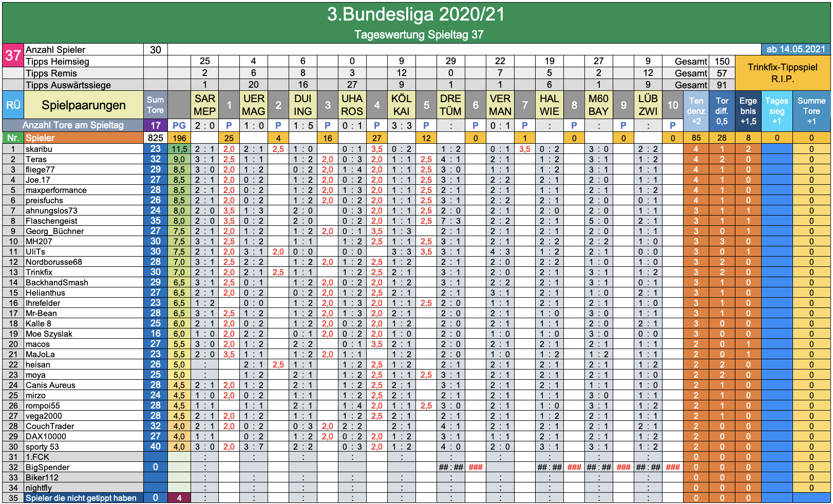The height and width of the screenshot is (504, 833).
Task: Click the 'DRE TÜM' match header
Action: pyautogui.click(x=451, y=105)
